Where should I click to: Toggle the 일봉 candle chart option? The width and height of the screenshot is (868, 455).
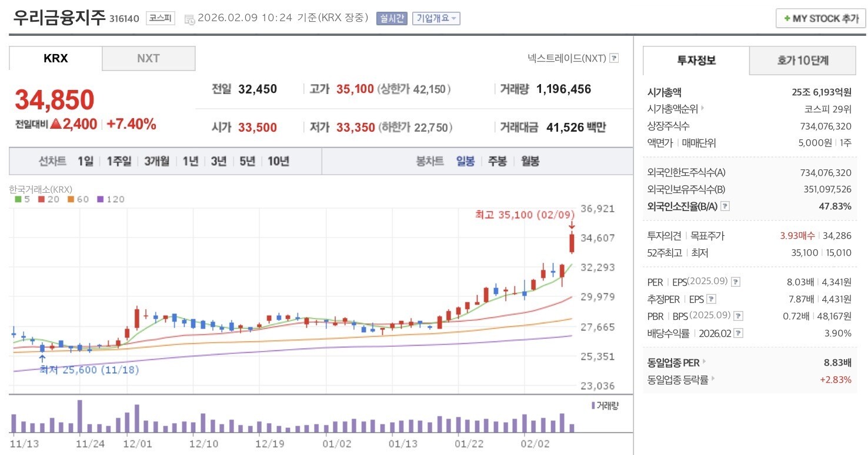pyautogui.click(x=465, y=161)
